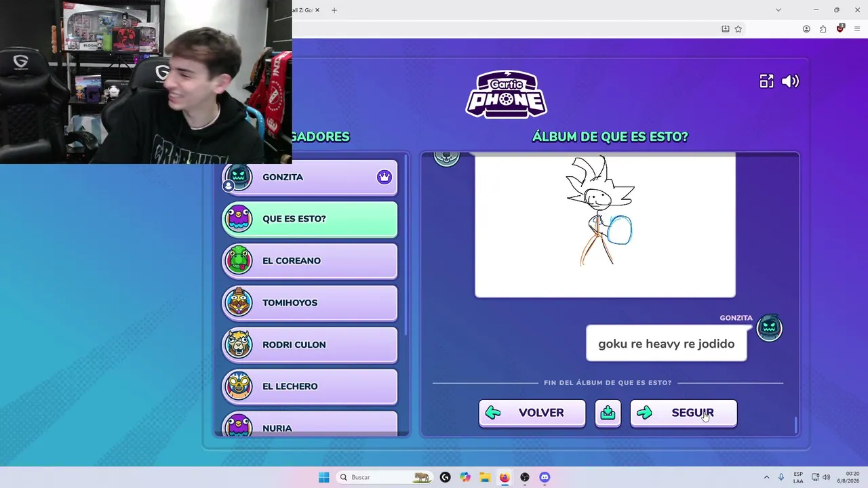Select player TOMIHOYOS
This screenshot has height=488, width=868.
(310, 303)
